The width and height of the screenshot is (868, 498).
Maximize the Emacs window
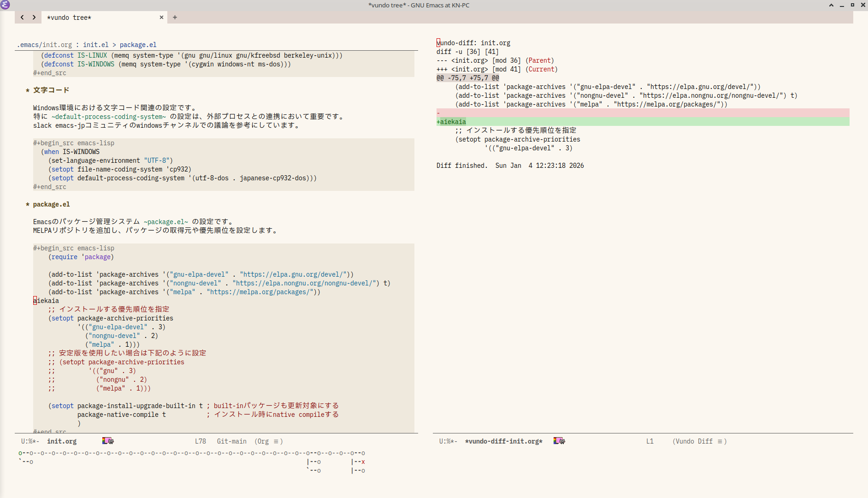pyautogui.click(x=852, y=5)
